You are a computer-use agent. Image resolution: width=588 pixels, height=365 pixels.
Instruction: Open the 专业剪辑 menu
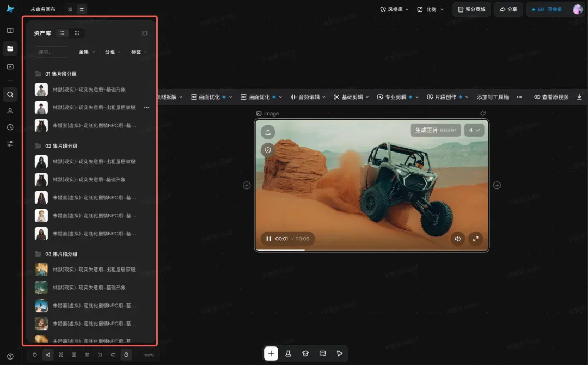pyautogui.click(x=397, y=97)
